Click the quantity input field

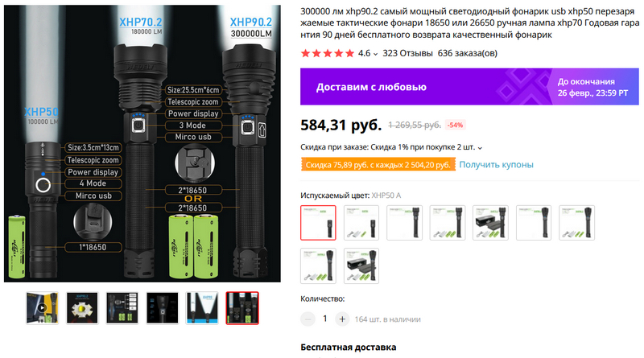[325, 319]
